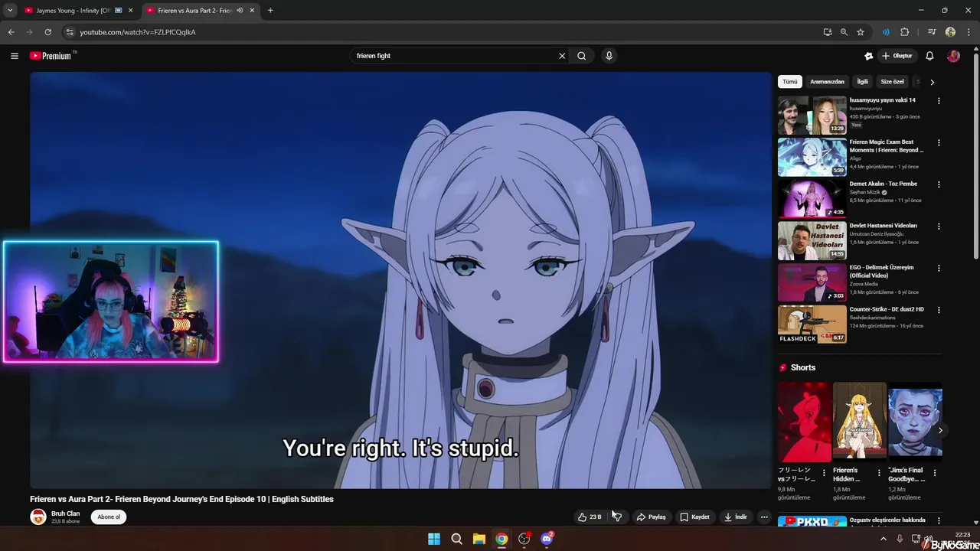Open the red Frieren vs Frieren short

click(x=804, y=422)
